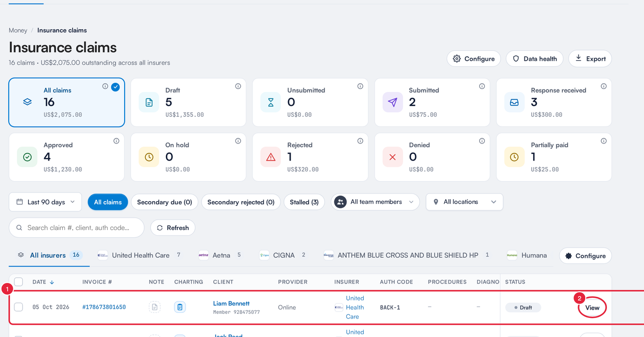The height and width of the screenshot is (337, 644).
Task: Switch to All insurers tab
Action: pyautogui.click(x=49, y=255)
